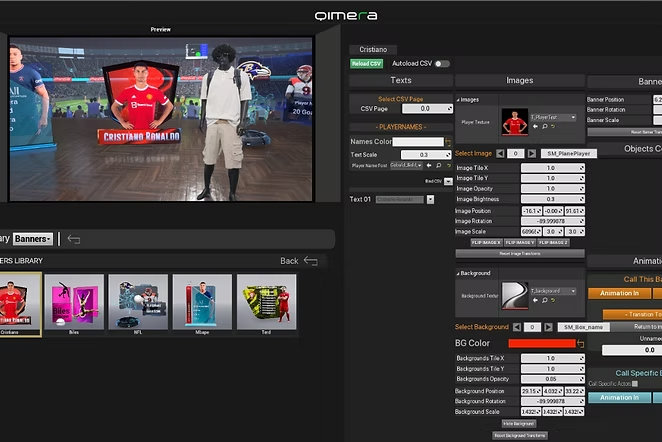Click the orange Animation In button
Image resolution: width=662 pixels, height=442 pixels.
click(x=619, y=293)
